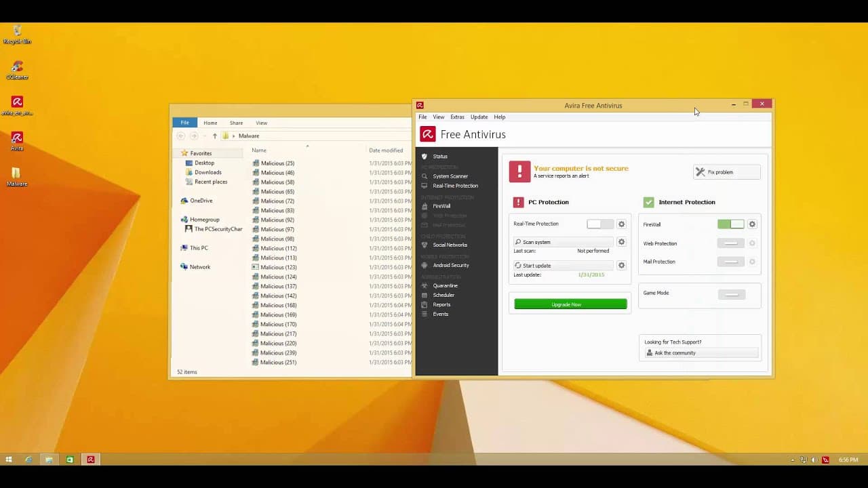Screen dimensions: 868x488
Task: Select Network in navigation pane
Action: pyautogui.click(x=199, y=267)
